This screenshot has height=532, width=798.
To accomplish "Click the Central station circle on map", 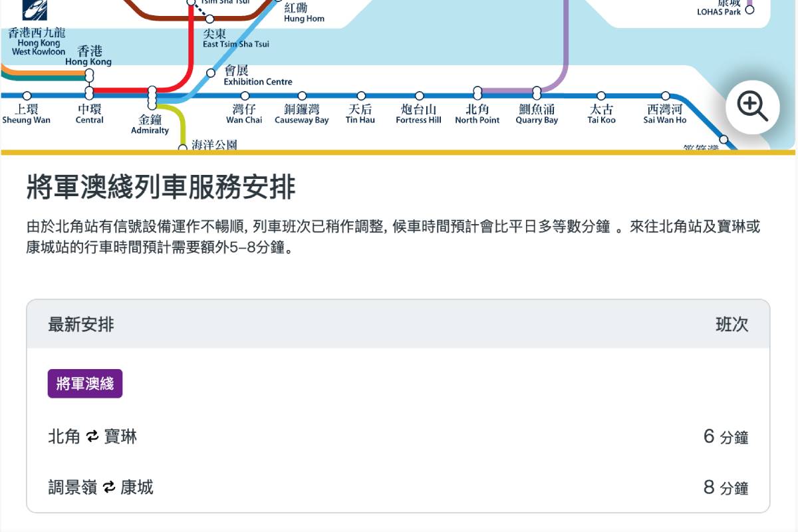I will [x=89, y=92].
